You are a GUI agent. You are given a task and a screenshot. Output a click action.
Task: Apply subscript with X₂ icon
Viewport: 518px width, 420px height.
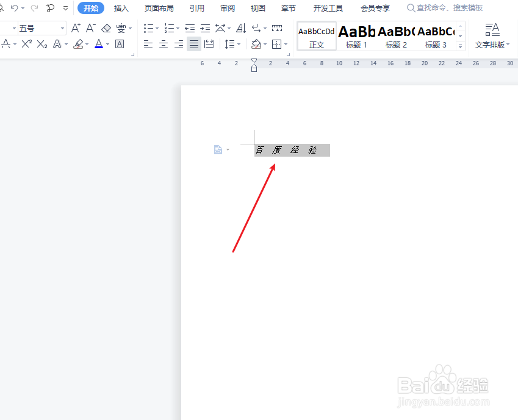(x=42, y=44)
